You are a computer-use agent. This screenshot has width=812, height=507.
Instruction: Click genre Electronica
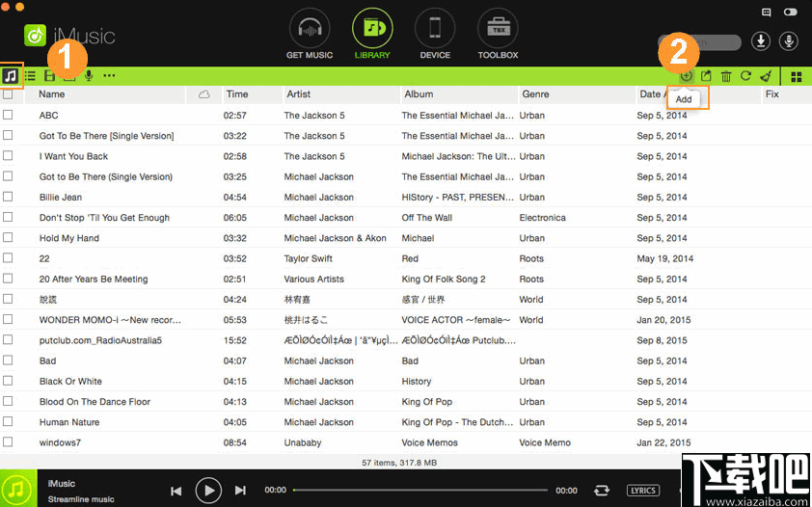point(542,218)
